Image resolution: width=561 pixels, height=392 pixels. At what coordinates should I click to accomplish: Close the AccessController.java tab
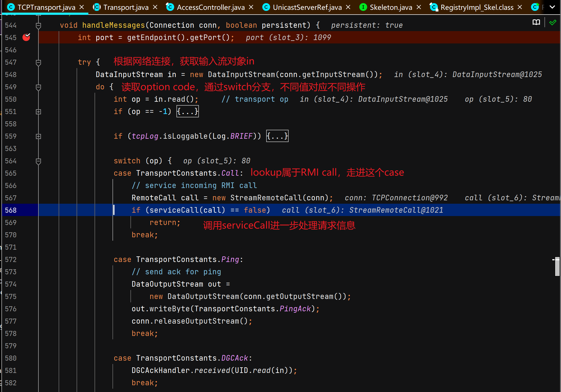(251, 7)
